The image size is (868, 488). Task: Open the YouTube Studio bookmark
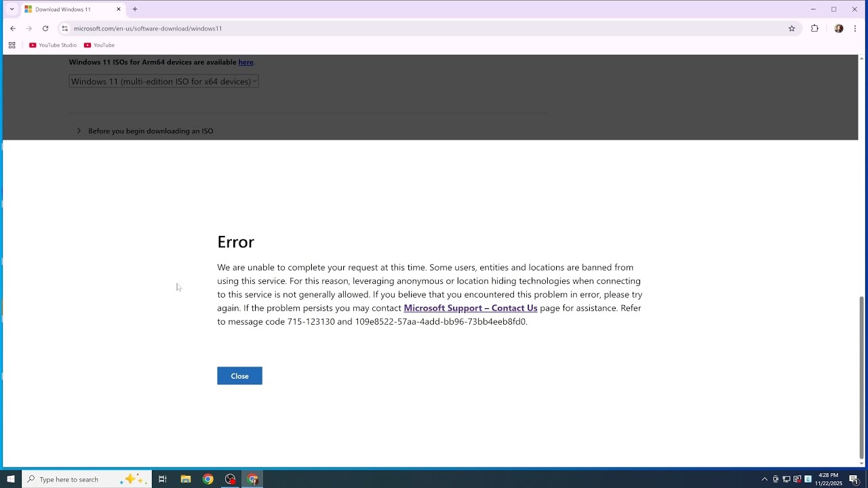pos(53,45)
